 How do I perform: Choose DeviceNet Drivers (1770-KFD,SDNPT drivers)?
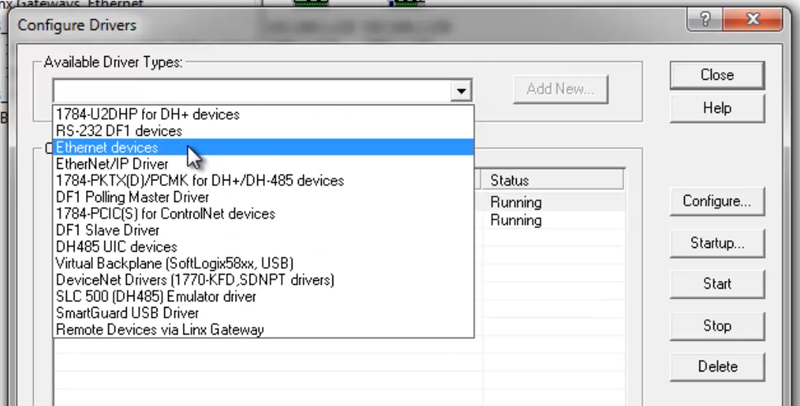(263, 280)
